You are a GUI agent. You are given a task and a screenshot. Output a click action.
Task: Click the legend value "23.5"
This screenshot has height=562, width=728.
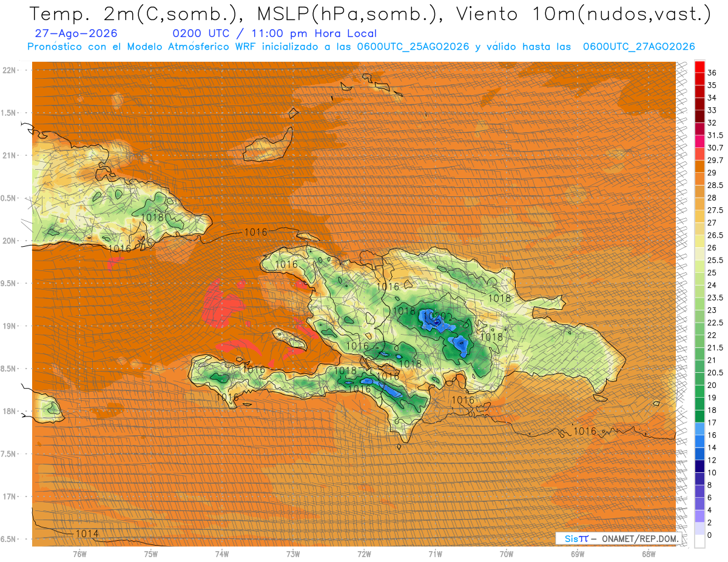[x=715, y=298]
